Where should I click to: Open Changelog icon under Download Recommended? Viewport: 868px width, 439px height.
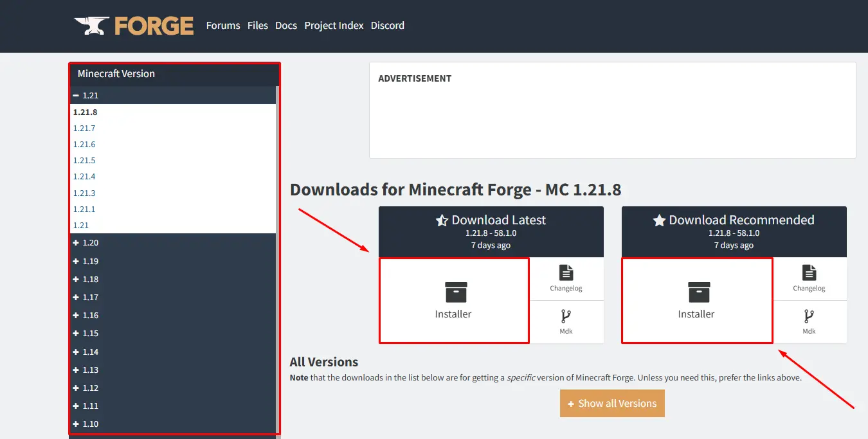pyautogui.click(x=809, y=273)
